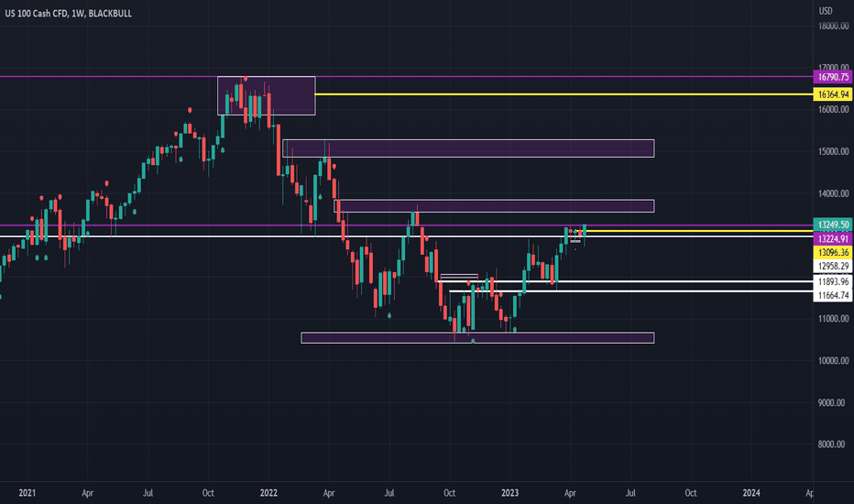Select the purple rectangle around the 2021 peak candles
The image size is (854, 504).
(x=267, y=95)
